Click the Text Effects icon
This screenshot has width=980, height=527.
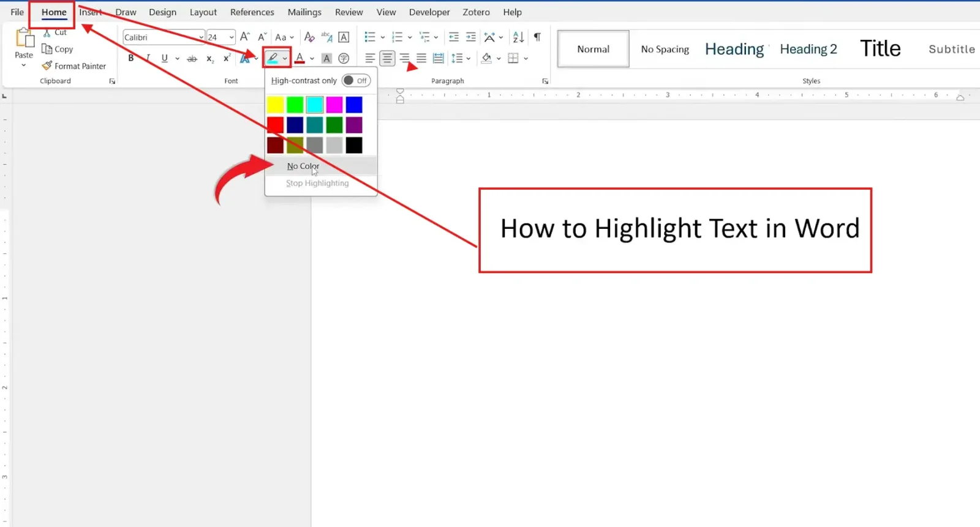(x=245, y=59)
